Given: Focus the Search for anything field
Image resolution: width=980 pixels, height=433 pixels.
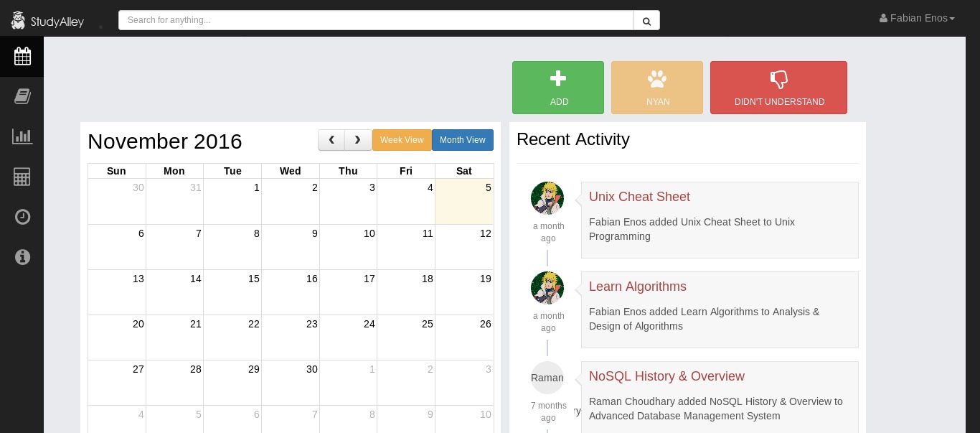Looking at the screenshot, I should 376,20.
